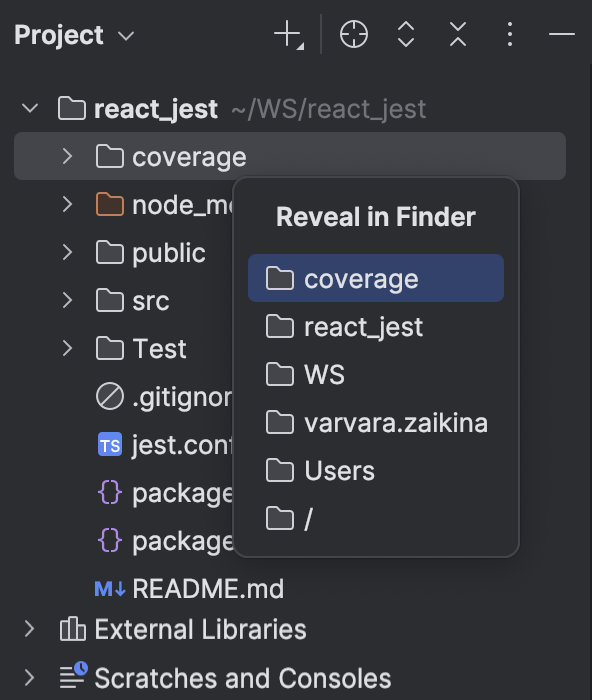Click the coverage folder icon in the popup

click(x=280, y=278)
